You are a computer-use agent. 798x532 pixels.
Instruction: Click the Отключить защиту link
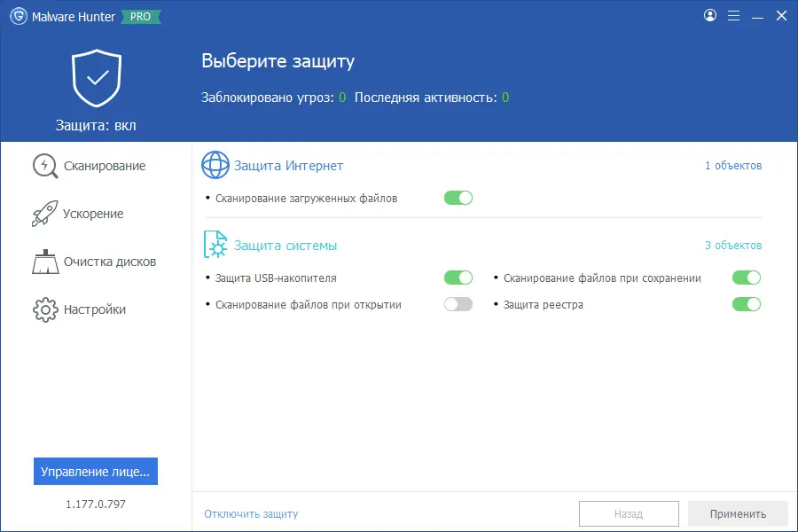251,513
